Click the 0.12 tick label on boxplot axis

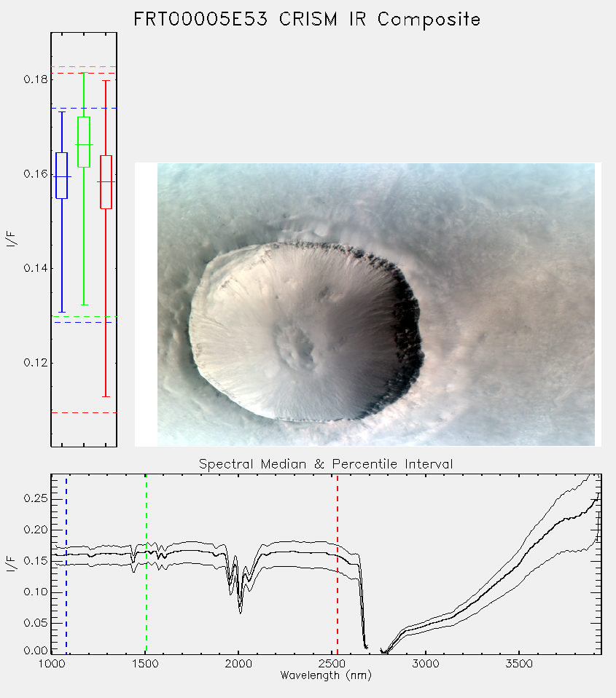click(x=36, y=363)
